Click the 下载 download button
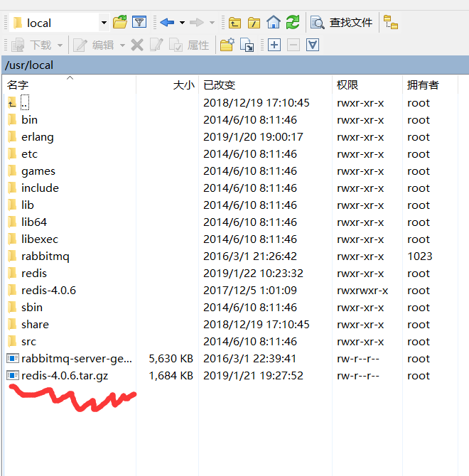The image size is (469, 476). 31,45
